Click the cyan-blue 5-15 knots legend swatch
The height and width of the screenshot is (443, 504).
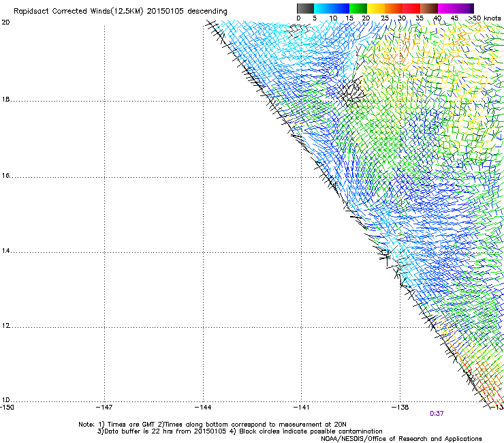(332, 8)
